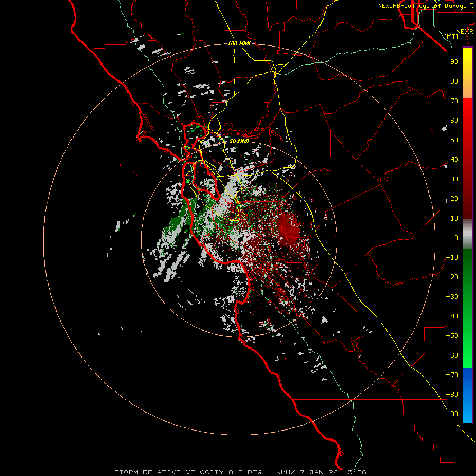
Task: Select the positive 60 scale value
Action: tap(454, 121)
